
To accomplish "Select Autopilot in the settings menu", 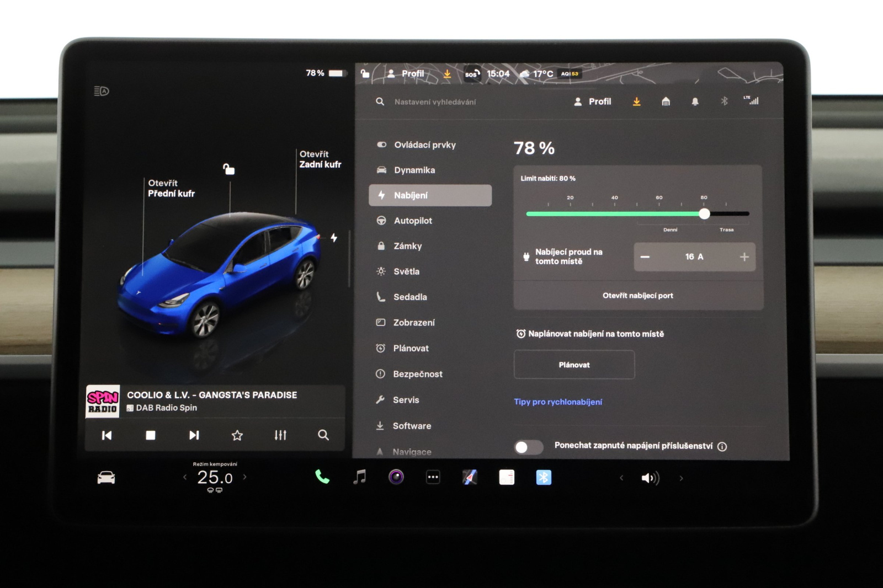I will tap(413, 221).
